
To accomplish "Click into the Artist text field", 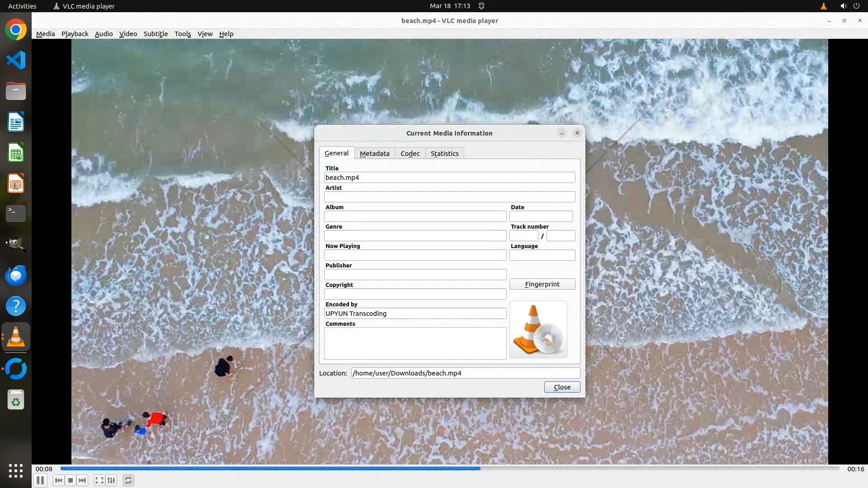I will click(x=449, y=197).
